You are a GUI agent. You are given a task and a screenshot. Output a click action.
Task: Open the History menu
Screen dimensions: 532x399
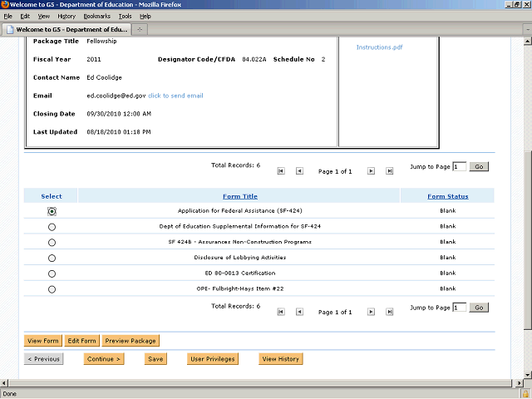point(66,17)
